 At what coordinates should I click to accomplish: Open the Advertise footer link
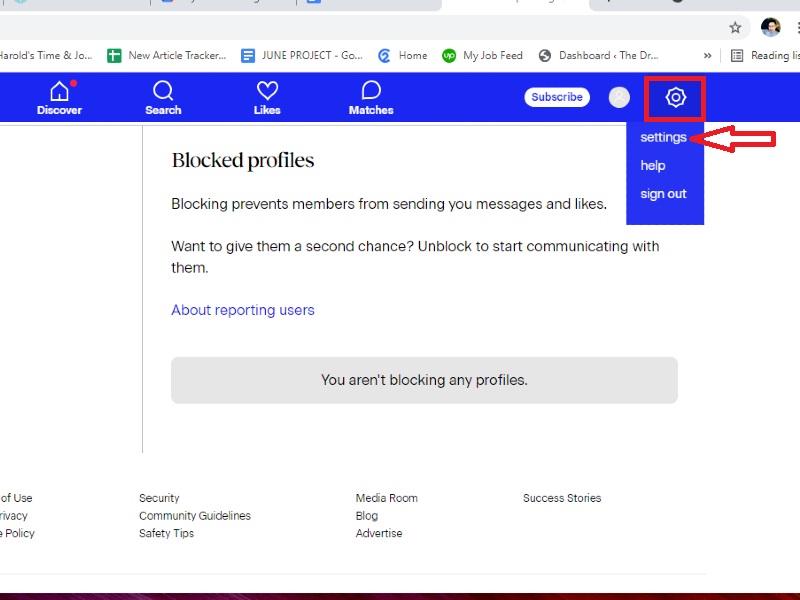[x=379, y=533]
